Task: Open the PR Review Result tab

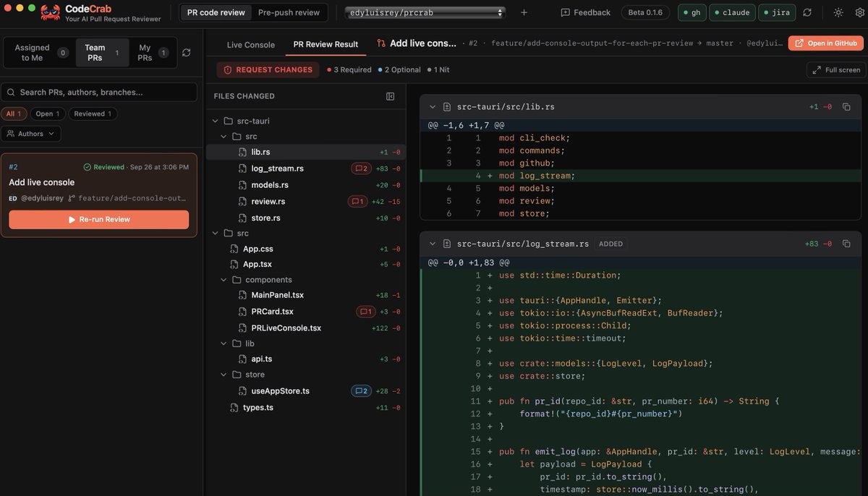Action: 325,44
